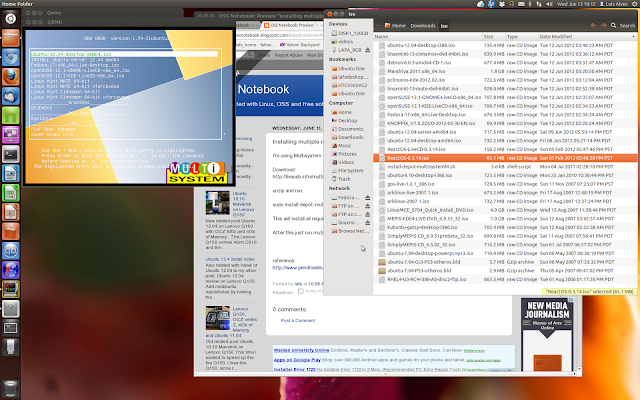Open Thunderbird mail from the launcher
The width and height of the screenshot is (640, 400).
[11, 96]
